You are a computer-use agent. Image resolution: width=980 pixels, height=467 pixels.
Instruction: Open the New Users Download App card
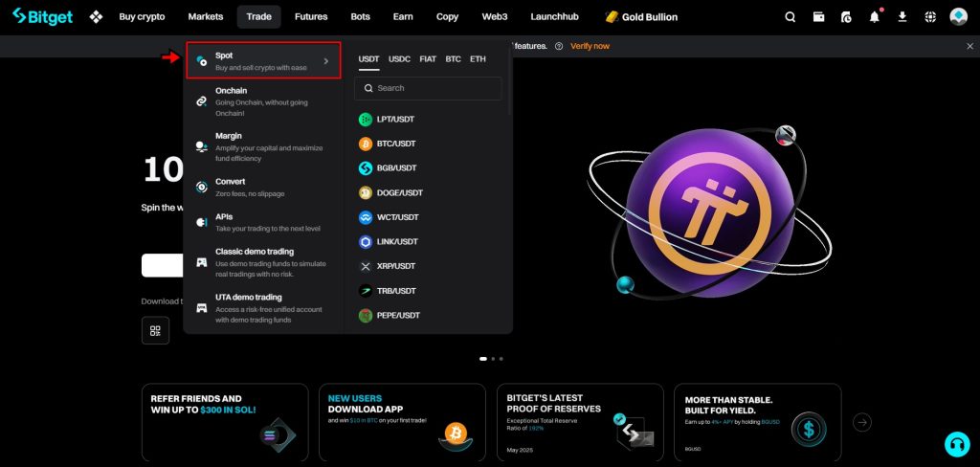coord(402,423)
